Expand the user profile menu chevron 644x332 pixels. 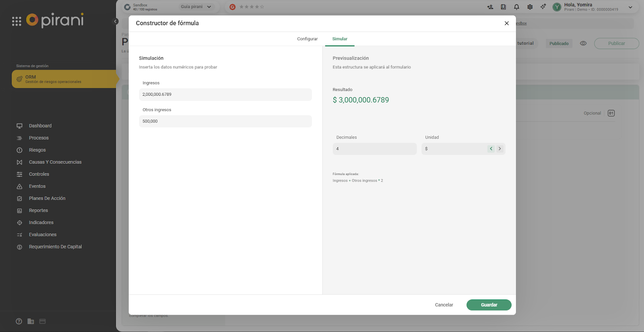coord(630,7)
